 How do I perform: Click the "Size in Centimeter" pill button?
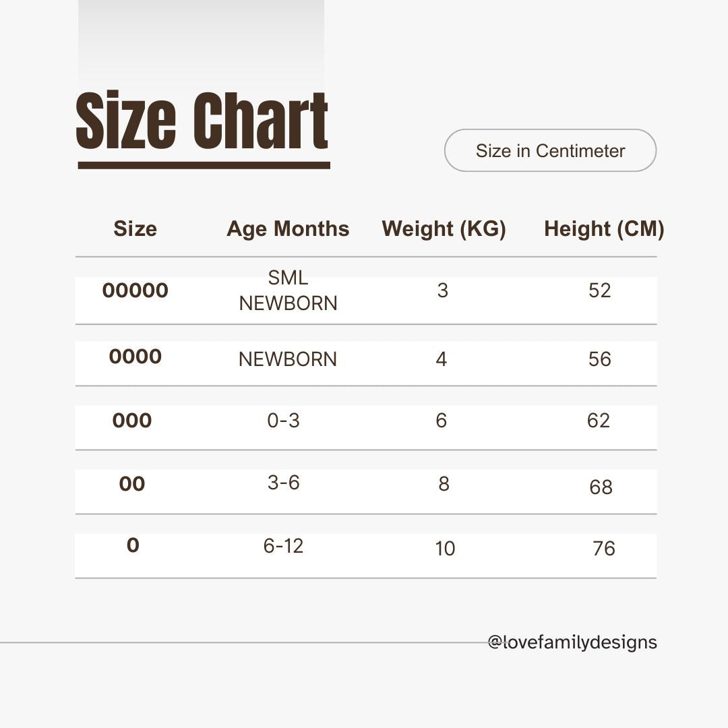click(550, 150)
